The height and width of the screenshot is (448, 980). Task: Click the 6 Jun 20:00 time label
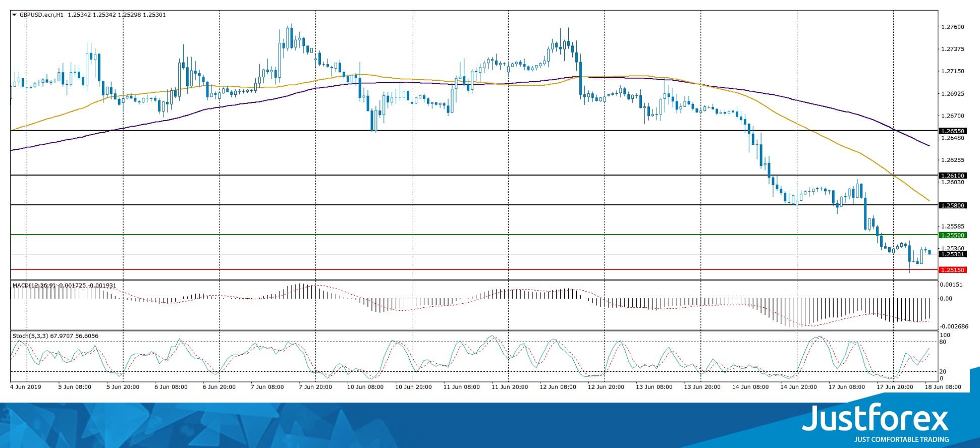(220, 387)
